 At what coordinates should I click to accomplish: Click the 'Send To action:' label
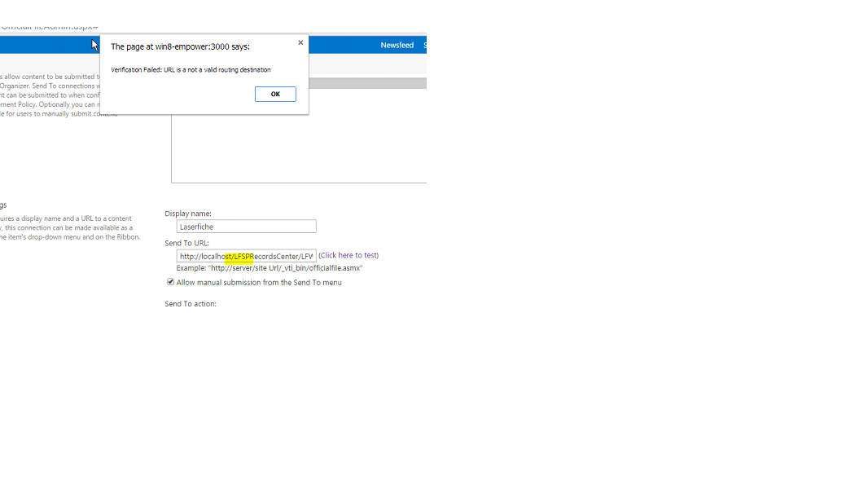191,304
